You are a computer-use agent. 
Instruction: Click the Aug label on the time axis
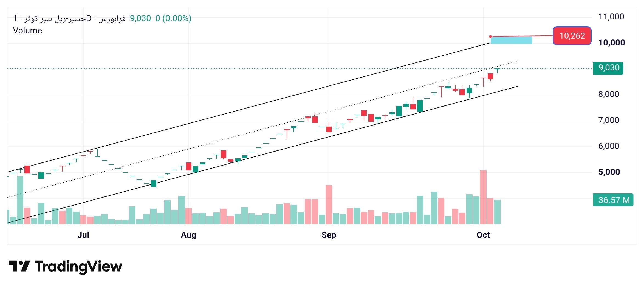click(188, 235)
